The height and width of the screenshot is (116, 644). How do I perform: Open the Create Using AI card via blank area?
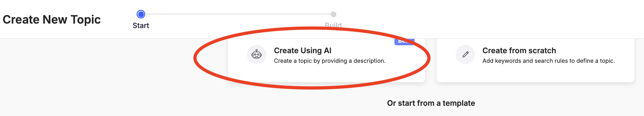(326, 73)
